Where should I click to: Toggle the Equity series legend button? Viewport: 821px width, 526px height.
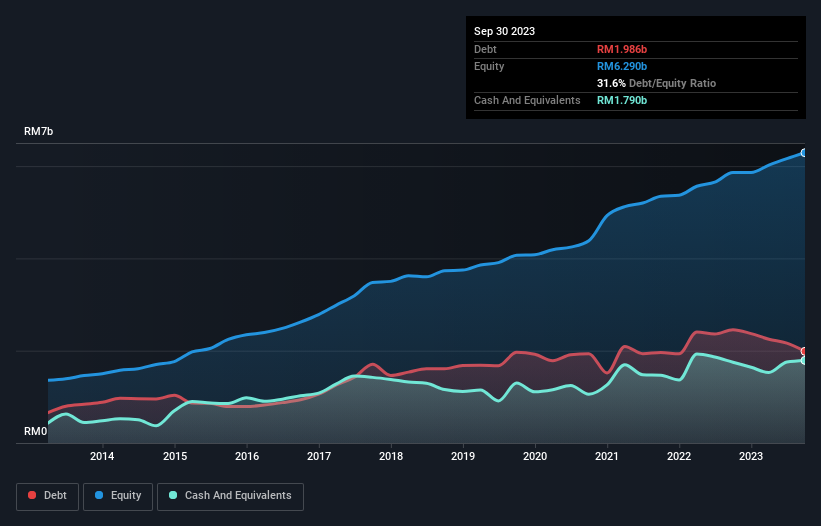[x=118, y=496]
